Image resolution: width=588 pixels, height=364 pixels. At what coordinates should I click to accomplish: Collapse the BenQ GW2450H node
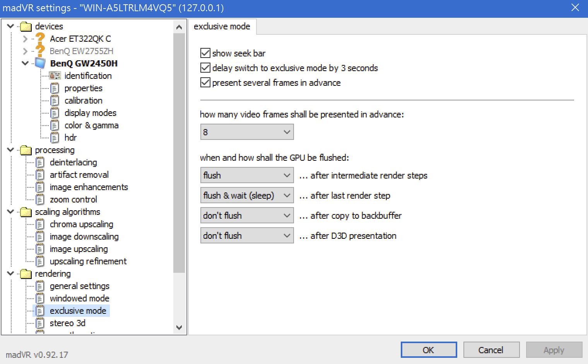coord(25,63)
